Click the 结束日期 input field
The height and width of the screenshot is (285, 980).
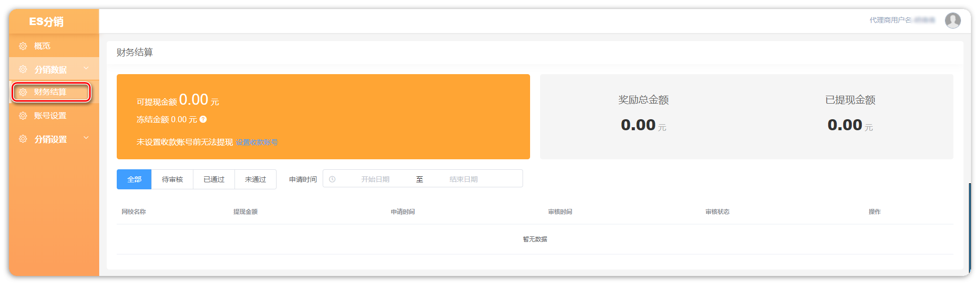[463, 179]
